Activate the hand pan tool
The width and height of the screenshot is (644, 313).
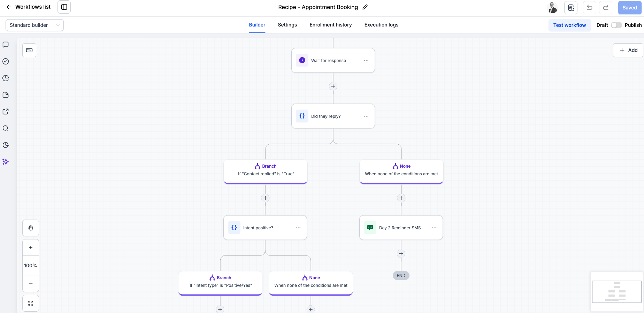point(31,228)
